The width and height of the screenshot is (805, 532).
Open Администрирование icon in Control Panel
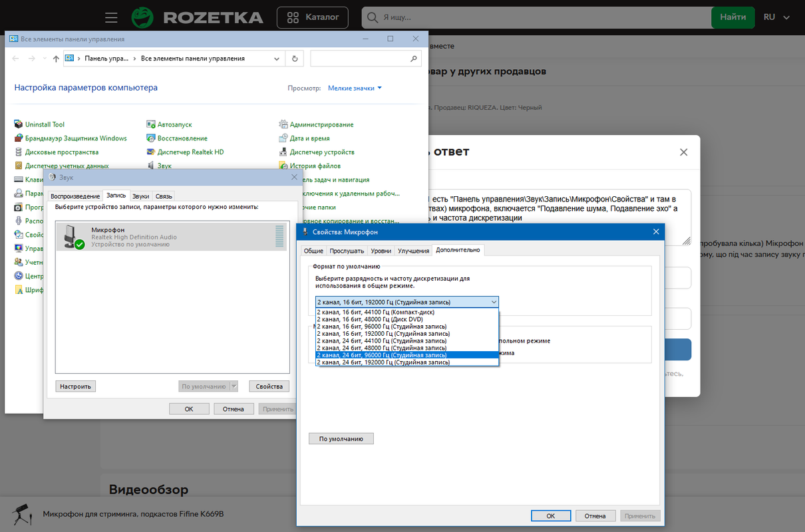point(283,124)
